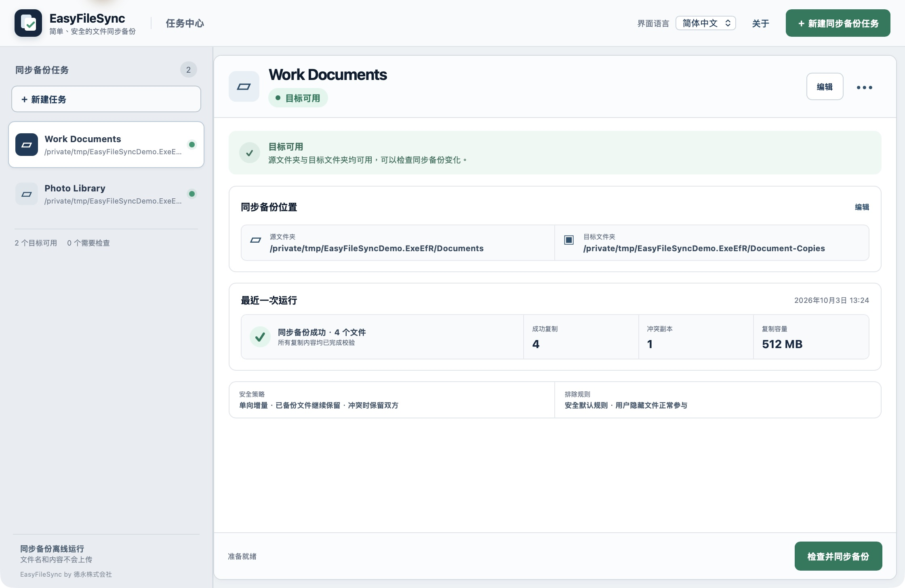Click the destination path ending Document-Copies

pyautogui.click(x=704, y=248)
